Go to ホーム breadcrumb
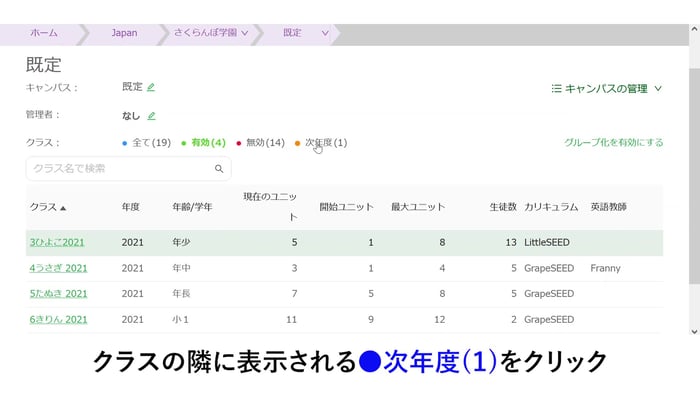Image resolution: width=700 pixels, height=393 pixels. [x=44, y=33]
